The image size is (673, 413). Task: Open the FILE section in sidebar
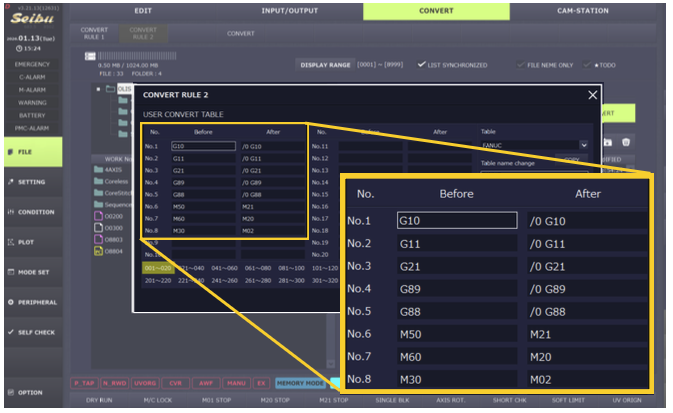click(x=30, y=152)
